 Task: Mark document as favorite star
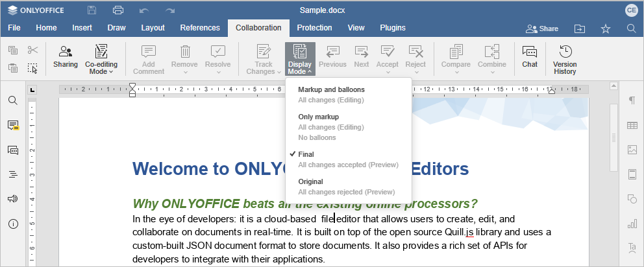(x=606, y=29)
